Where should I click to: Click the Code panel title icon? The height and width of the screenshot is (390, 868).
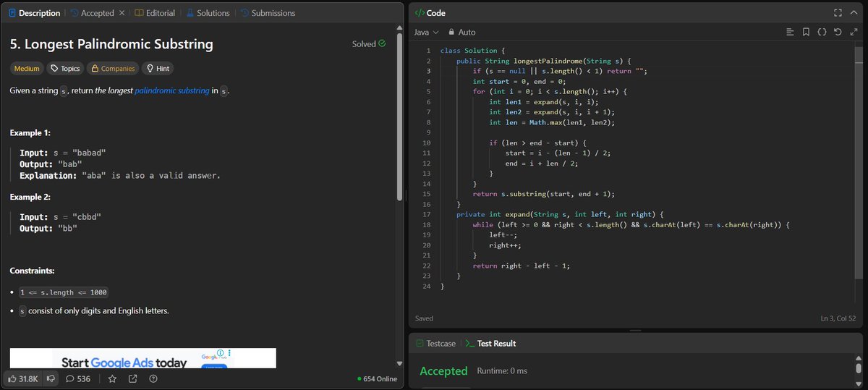420,13
